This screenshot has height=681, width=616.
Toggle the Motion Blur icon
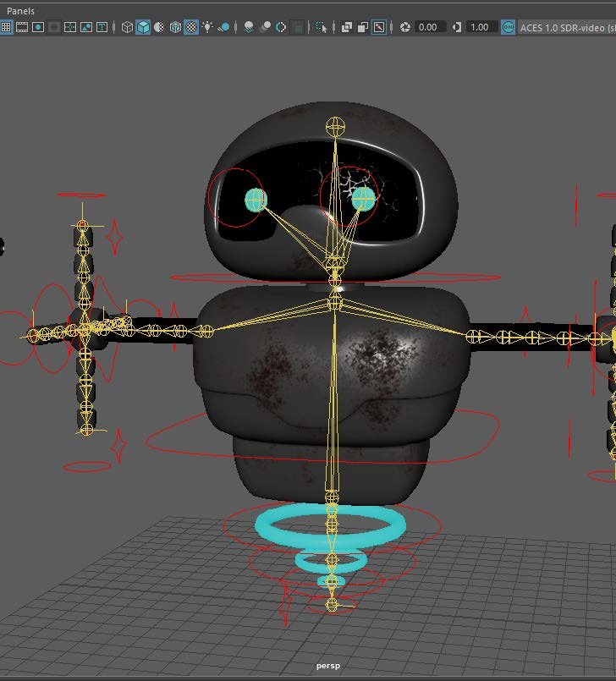coord(265,27)
